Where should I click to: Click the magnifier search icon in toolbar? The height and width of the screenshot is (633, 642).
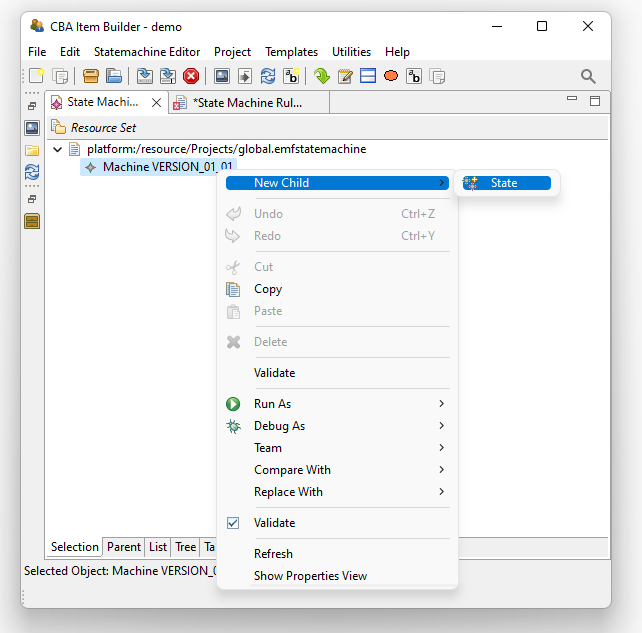[x=588, y=76]
